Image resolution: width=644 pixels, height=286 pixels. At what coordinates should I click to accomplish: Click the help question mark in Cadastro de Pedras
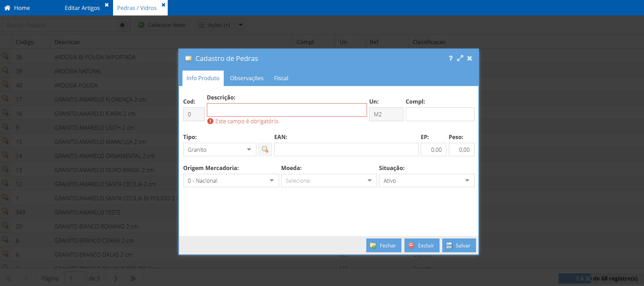click(x=451, y=58)
